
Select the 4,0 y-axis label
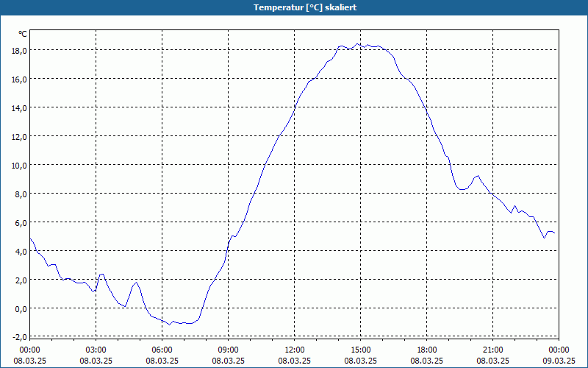pyautogui.click(x=21, y=252)
